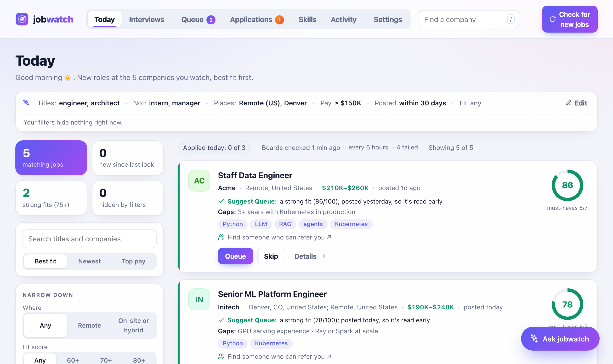The width and height of the screenshot is (613, 364).
Task: Skip the Staff Data Engineer job
Action: 271,256
